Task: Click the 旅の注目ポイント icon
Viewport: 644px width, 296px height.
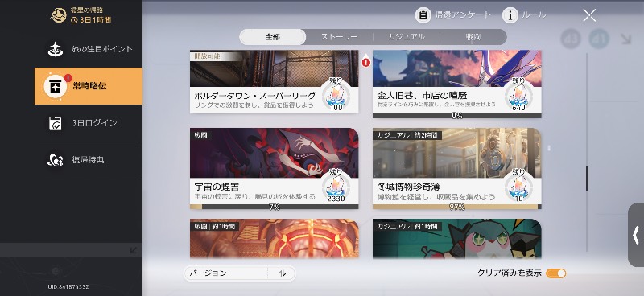Action: 56,49
